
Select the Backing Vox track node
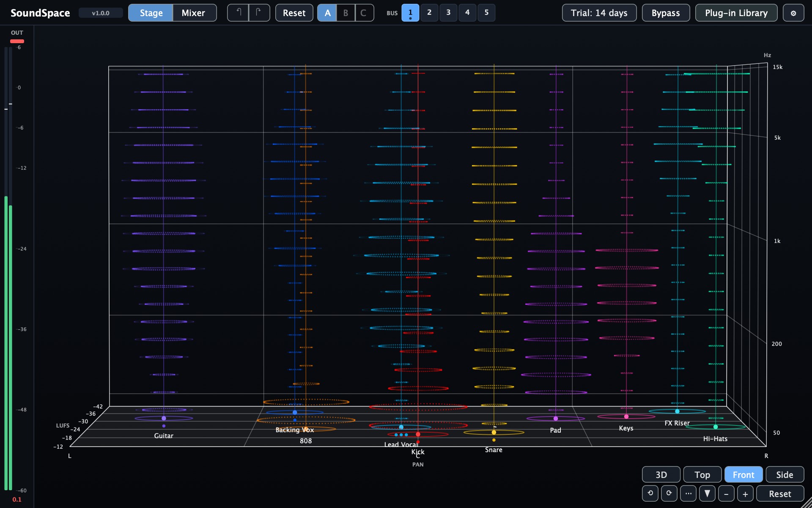[295, 412]
